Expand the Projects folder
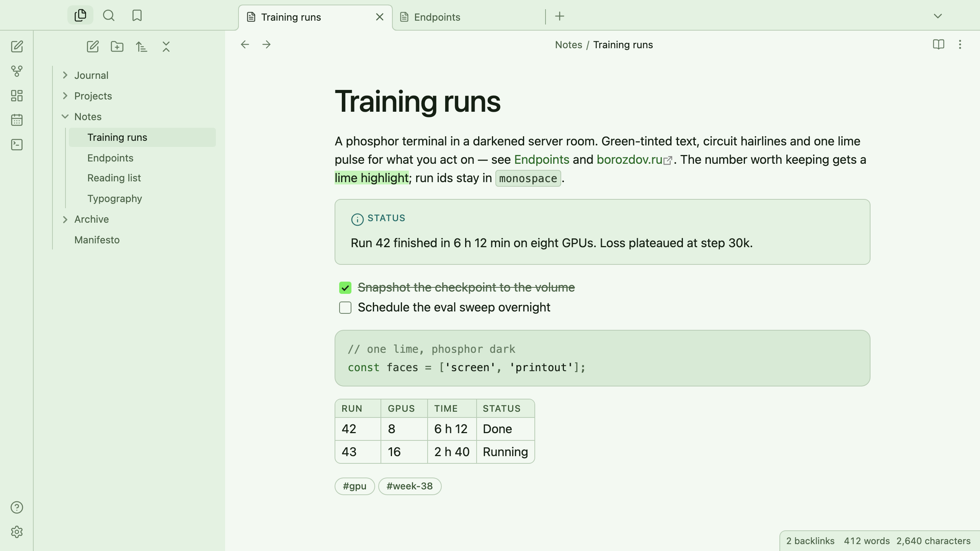The image size is (980, 551). click(65, 96)
